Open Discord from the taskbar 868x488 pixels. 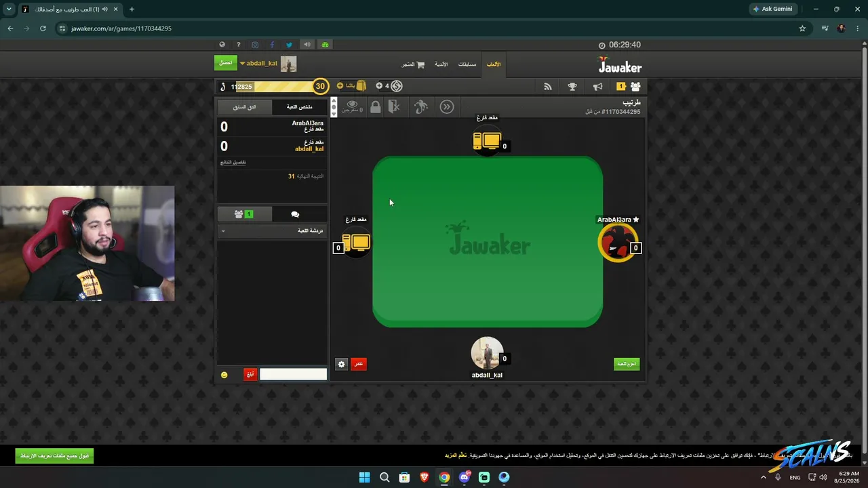(x=465, y=477)
